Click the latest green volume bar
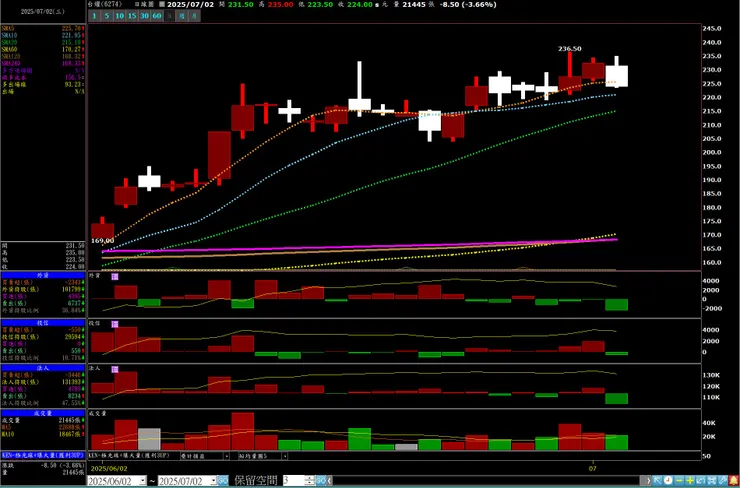The width and height of the screenshot is (740, 488). click(617, 442)
